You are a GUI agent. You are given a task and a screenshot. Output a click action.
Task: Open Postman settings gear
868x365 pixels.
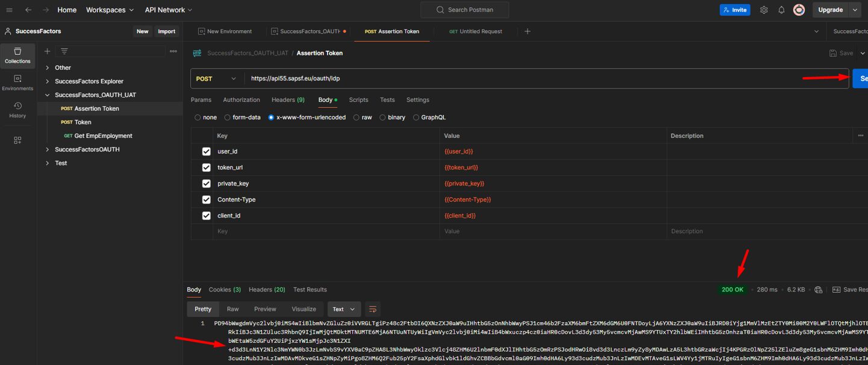[x=764, y=10]
